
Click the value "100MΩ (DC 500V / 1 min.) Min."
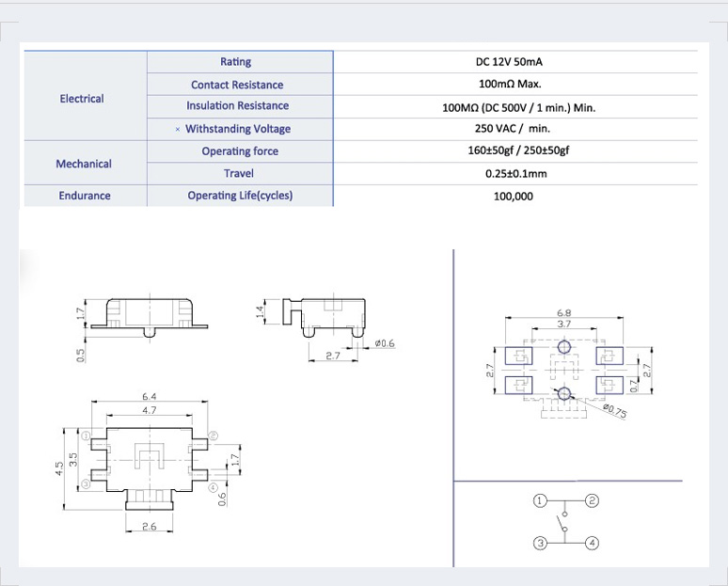pos(518,108)
